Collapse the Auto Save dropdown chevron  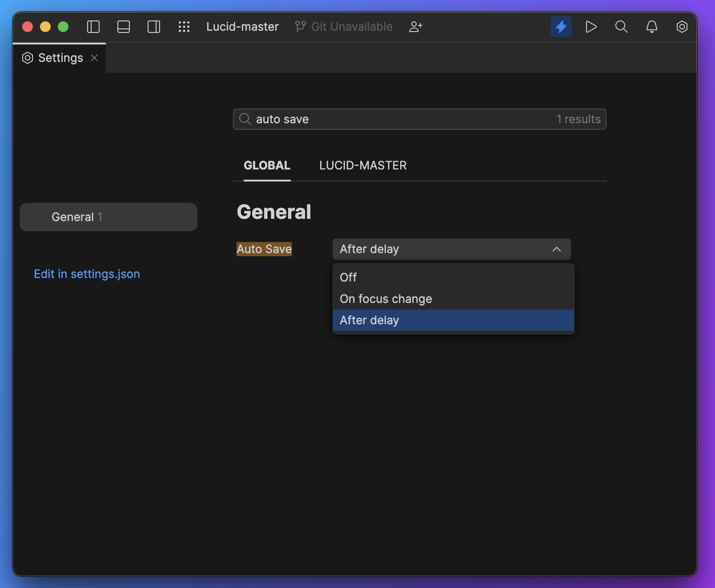(556, 249)
